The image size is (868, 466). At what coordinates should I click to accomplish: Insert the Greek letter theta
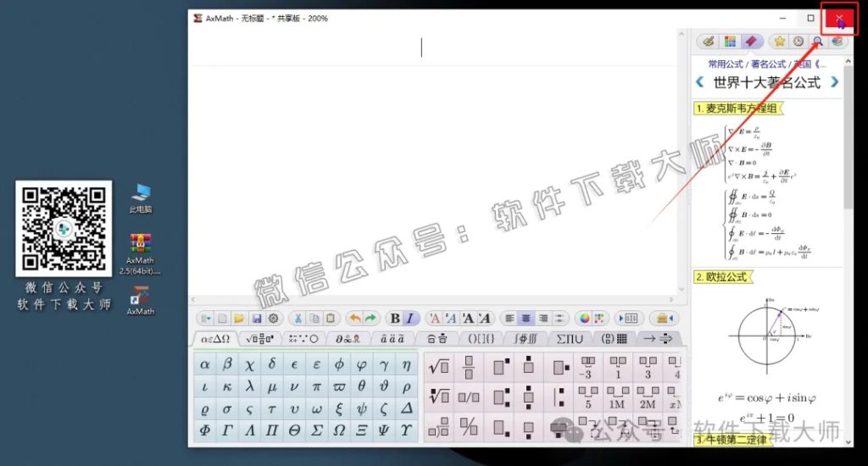coord(361,387)
